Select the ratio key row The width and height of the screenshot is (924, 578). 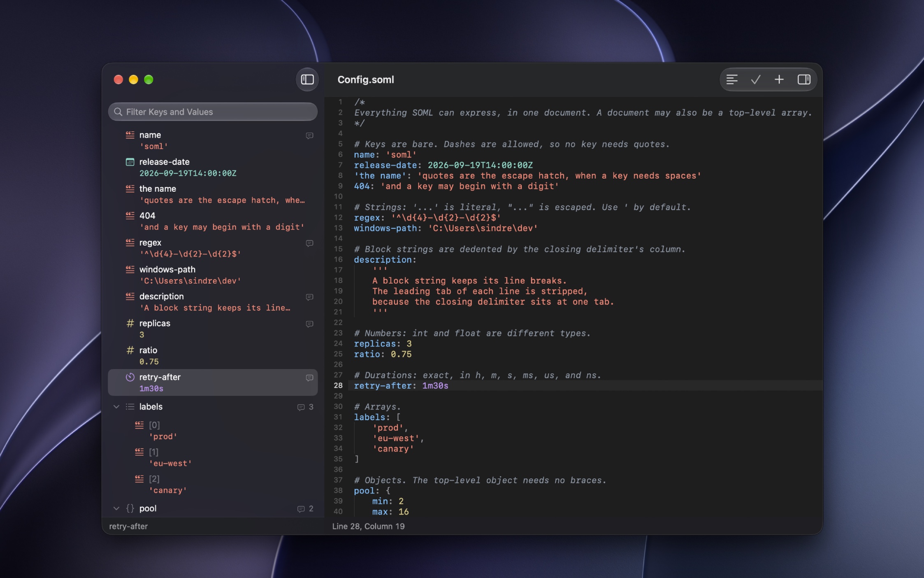pyautogui.click(x=213, y=355)
